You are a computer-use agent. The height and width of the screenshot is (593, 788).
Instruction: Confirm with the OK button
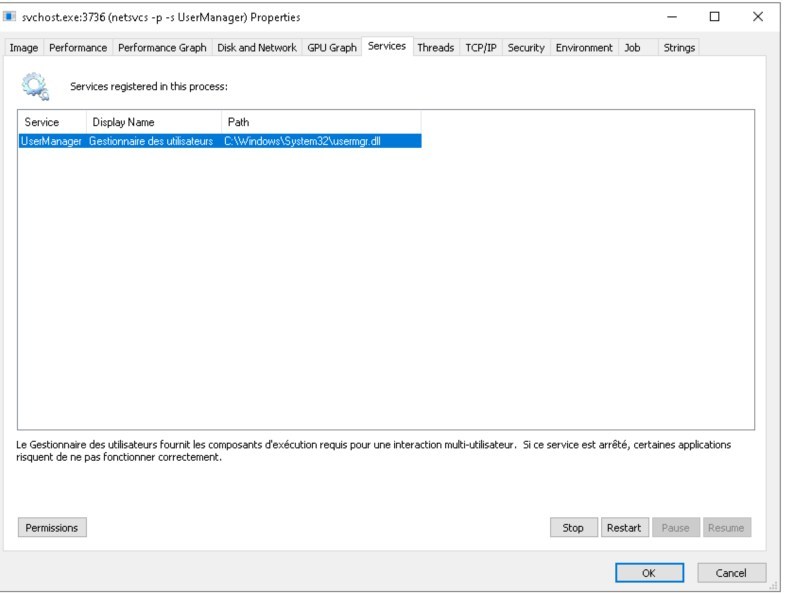pos(649,573)
